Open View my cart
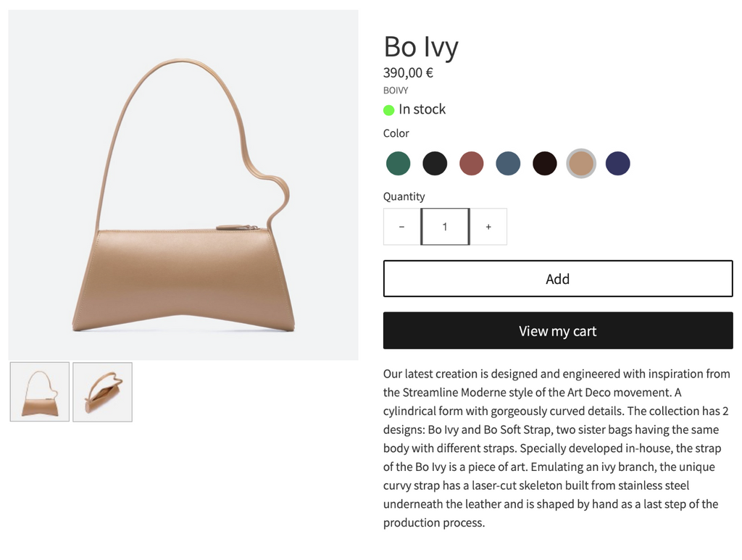 pyautogui.click(x=558, y=331)
